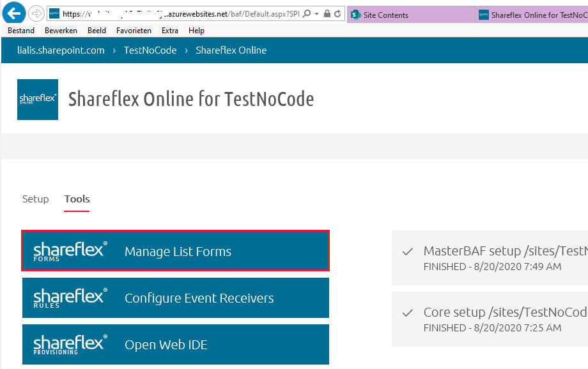Click the security lock icon

tap(327, 14)
